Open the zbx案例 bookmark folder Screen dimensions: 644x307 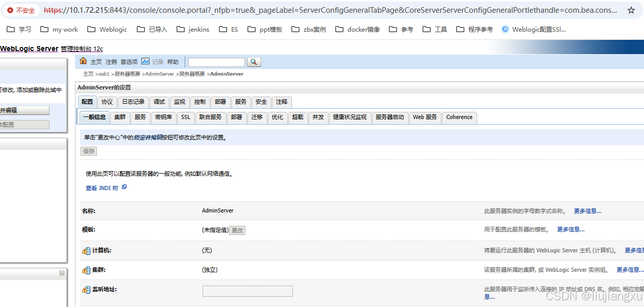(309, 30)
